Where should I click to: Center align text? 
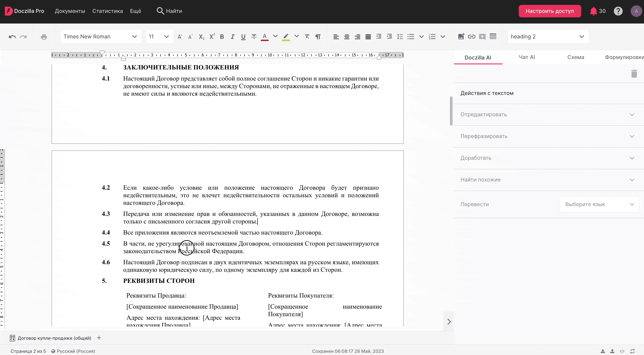[347, 37]
